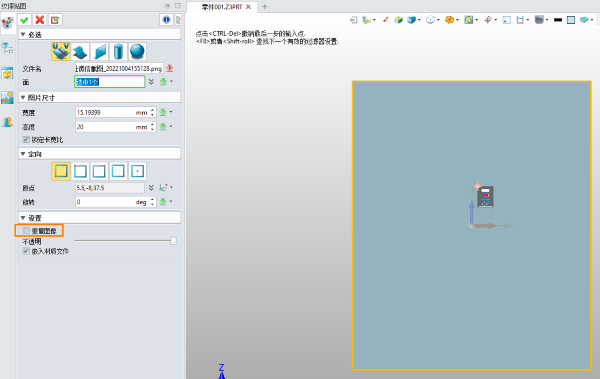Viewport: 600px width, 379px height.
Task: Select the top-right dot orientation option
Action: (x=99, y=171)
